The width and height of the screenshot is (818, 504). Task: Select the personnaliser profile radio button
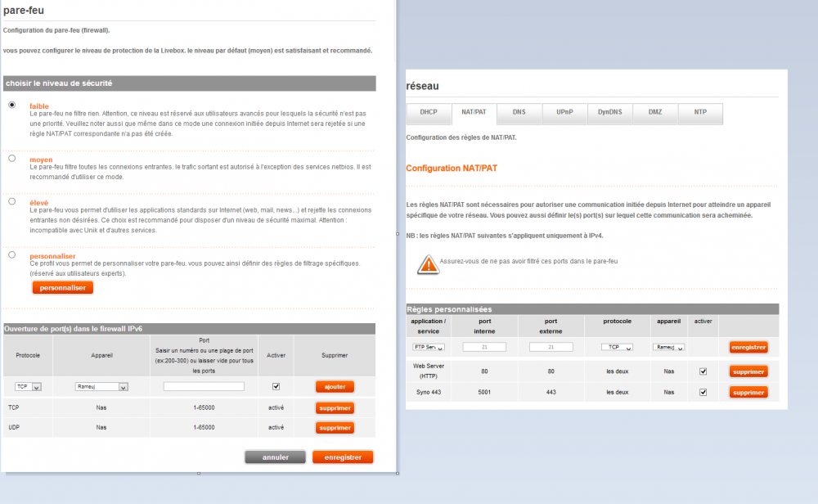pyautogui.click(x=12, y=254)
